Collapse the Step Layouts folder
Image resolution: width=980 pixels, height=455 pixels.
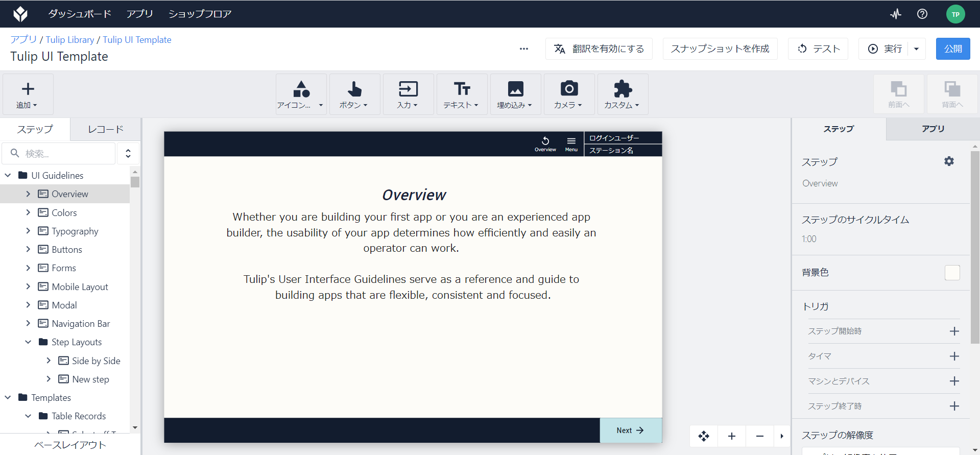coord(28,342)
